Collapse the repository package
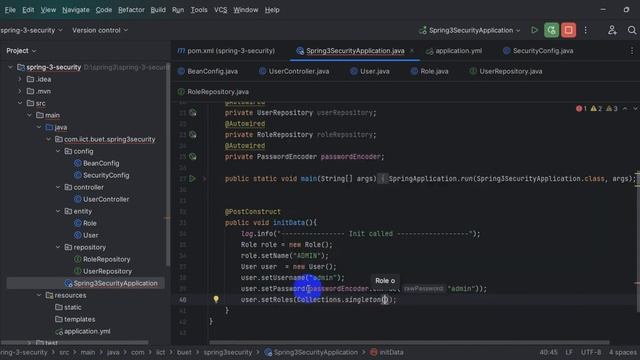The width and height of the screenshot is (640, 360). (x=58, y=247)
